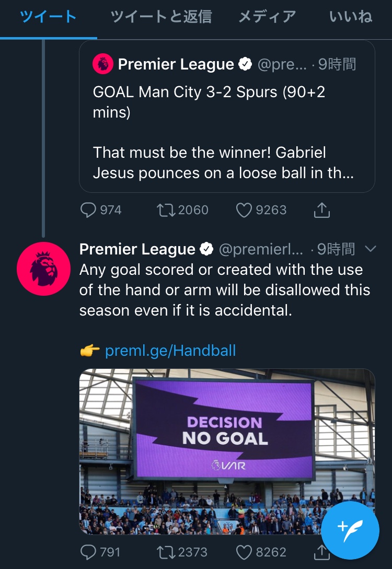Open the メディア tab
This screenshot has height=569, width=392.
click(x=267, y=17)
